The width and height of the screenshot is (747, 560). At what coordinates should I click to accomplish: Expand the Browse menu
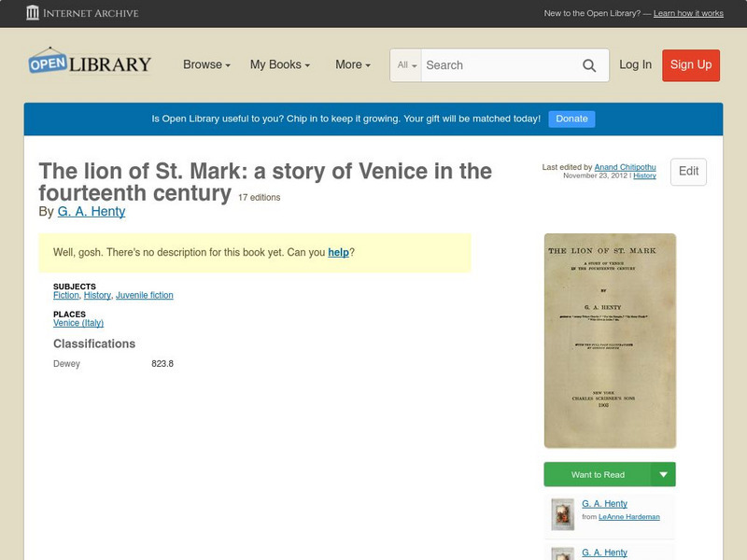[206, 64]
